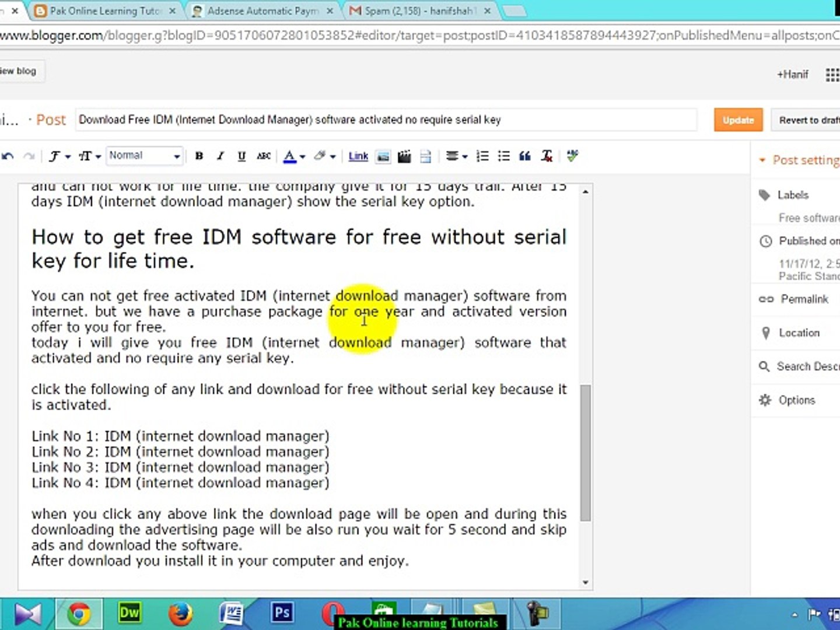Open font family dropdown
Viewport: 840px width, 630px height.
click(59, 156)
